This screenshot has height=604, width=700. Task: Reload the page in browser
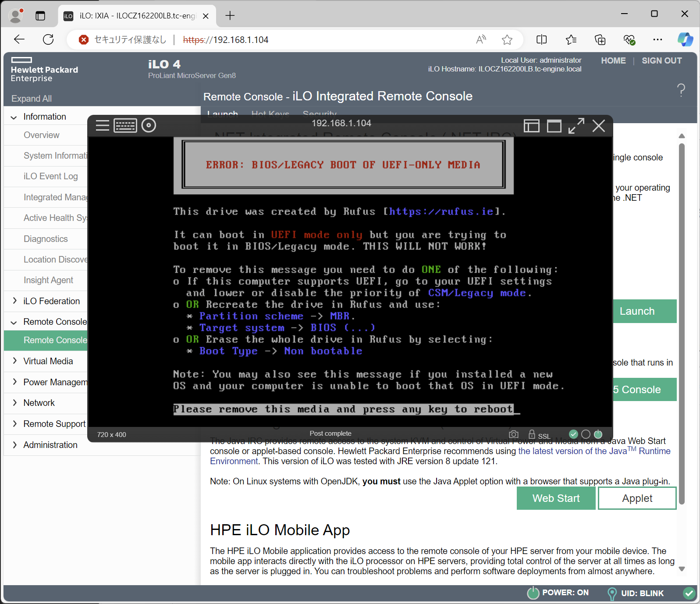click(48, 39)
